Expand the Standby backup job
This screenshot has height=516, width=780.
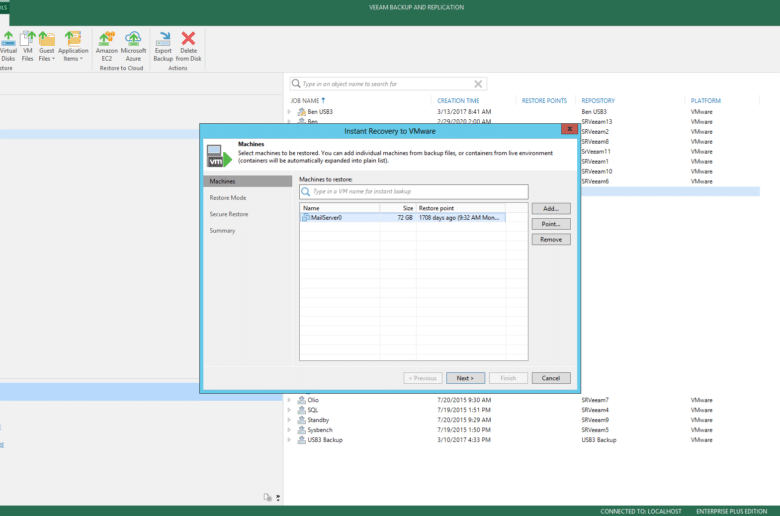[x=289, y=420]
